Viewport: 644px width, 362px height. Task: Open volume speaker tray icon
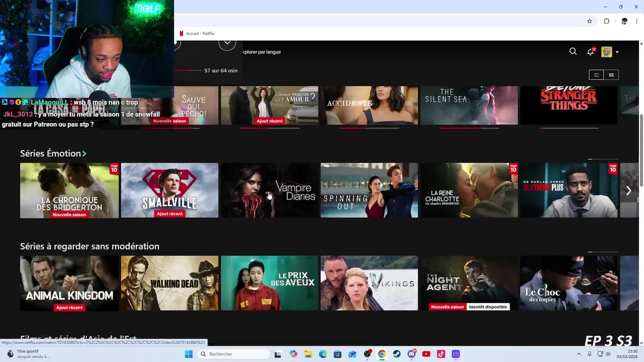(608, 354)
